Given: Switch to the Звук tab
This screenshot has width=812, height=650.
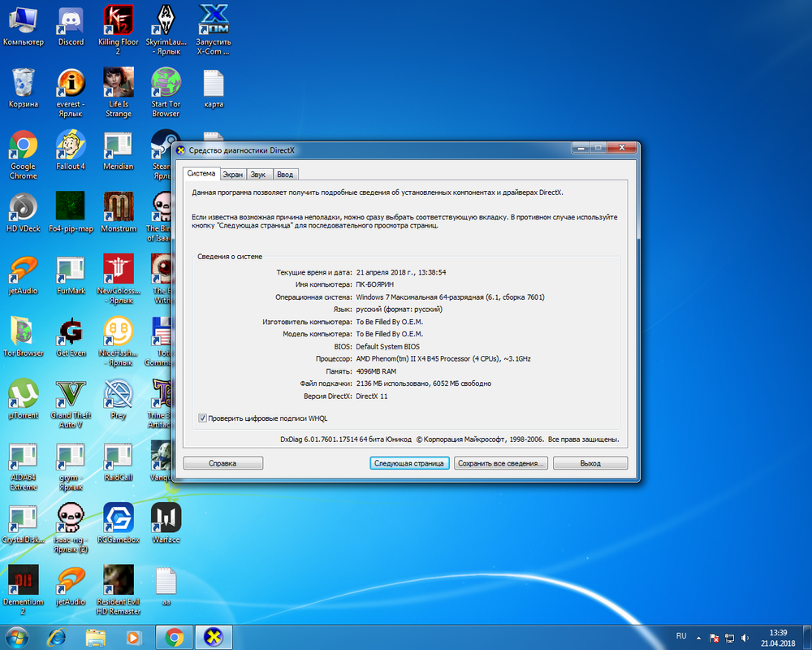Looking at the screenshot, I should pos(258,175).
